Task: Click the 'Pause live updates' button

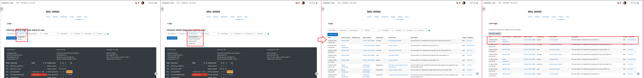Action: coord(495,34)
